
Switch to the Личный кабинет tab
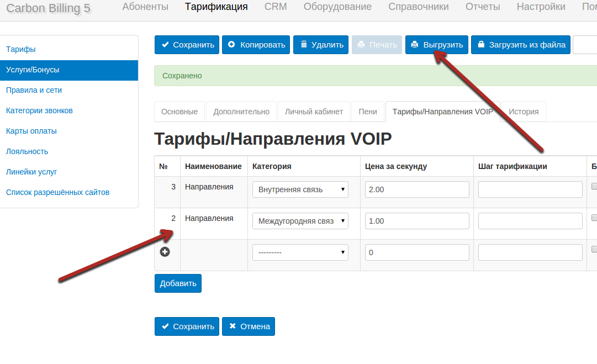point(314,112)
